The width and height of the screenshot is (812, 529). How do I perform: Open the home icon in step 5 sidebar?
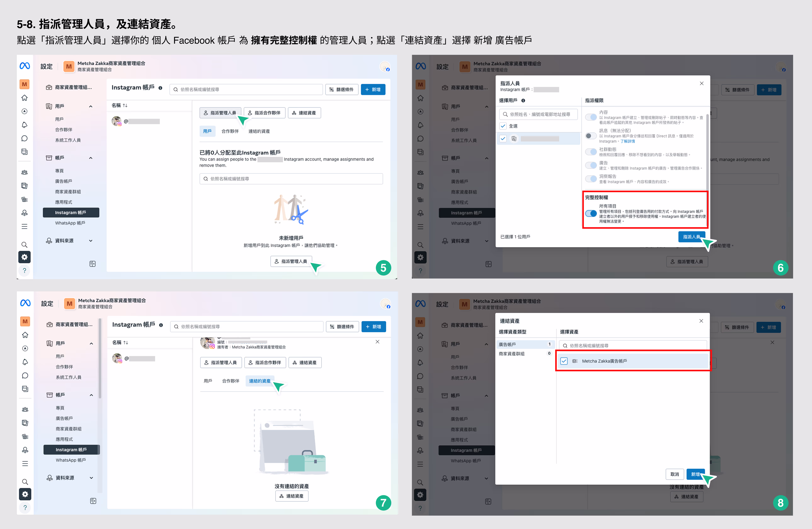pyautogui.click(x=25, y=98)
